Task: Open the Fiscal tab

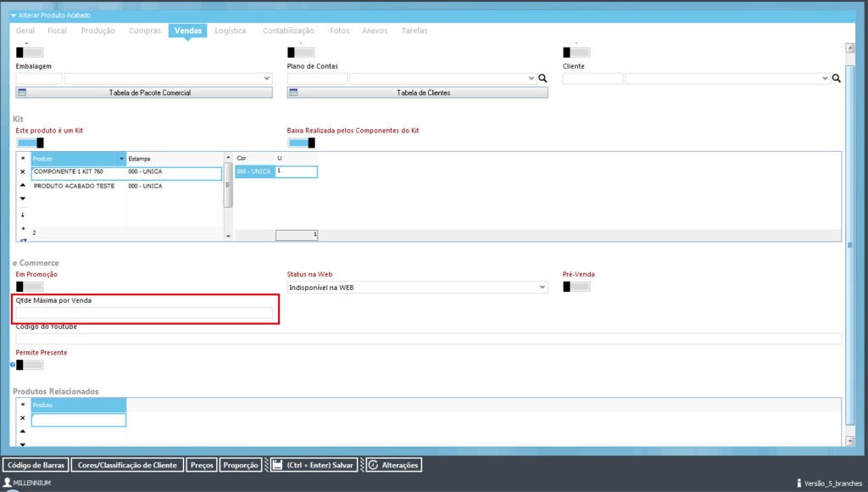Action: pos(58,31)
